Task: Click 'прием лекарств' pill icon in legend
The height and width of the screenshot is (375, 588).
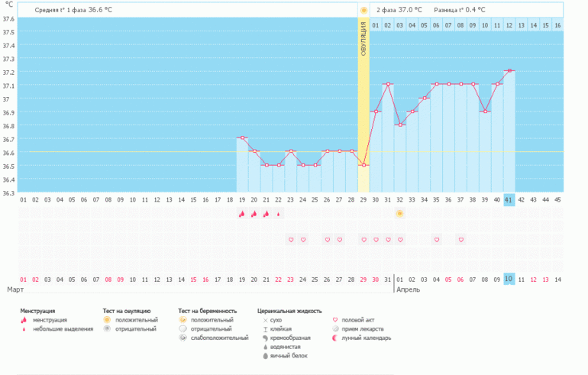Action: (x=334, y=329)
